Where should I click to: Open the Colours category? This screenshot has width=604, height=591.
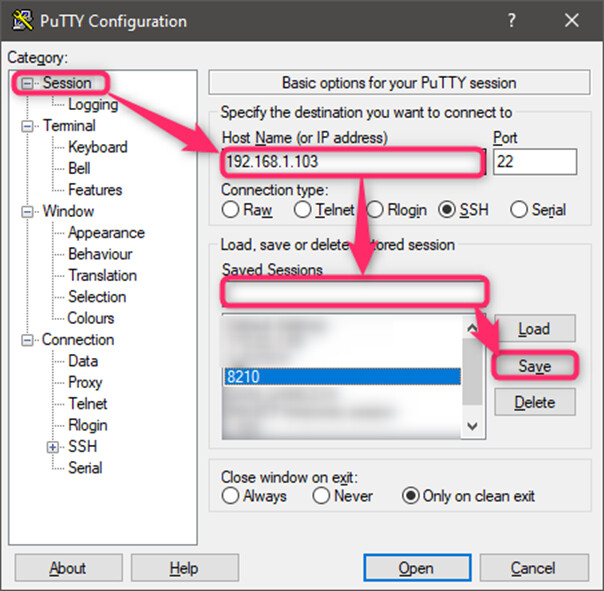tap(91, 318)
